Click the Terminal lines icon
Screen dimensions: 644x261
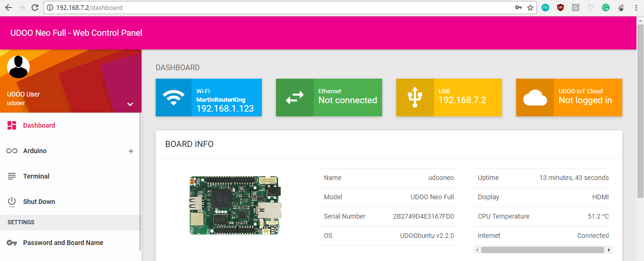12,176
